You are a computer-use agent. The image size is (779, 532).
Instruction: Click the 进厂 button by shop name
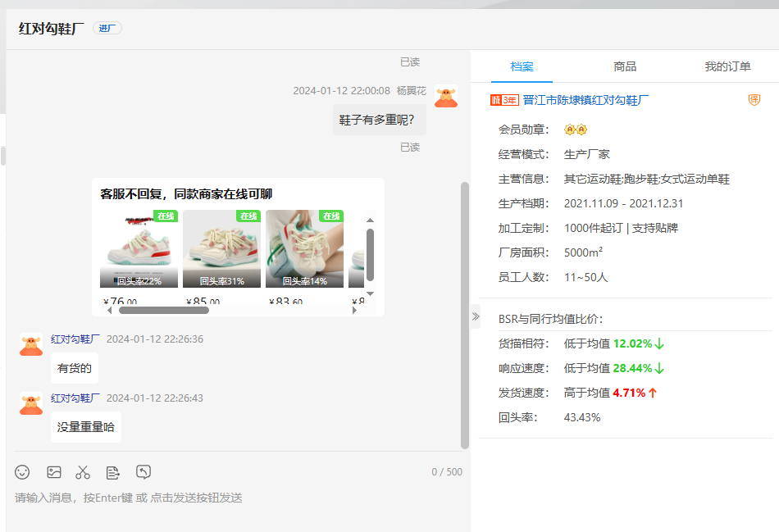coord(107,28)
